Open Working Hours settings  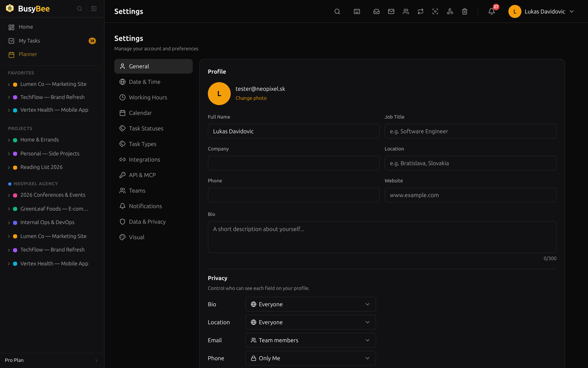(x=153, y=97)
